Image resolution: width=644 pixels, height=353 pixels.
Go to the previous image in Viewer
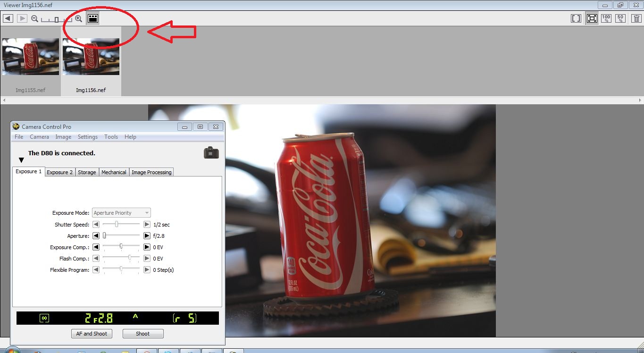pos(8,18)
